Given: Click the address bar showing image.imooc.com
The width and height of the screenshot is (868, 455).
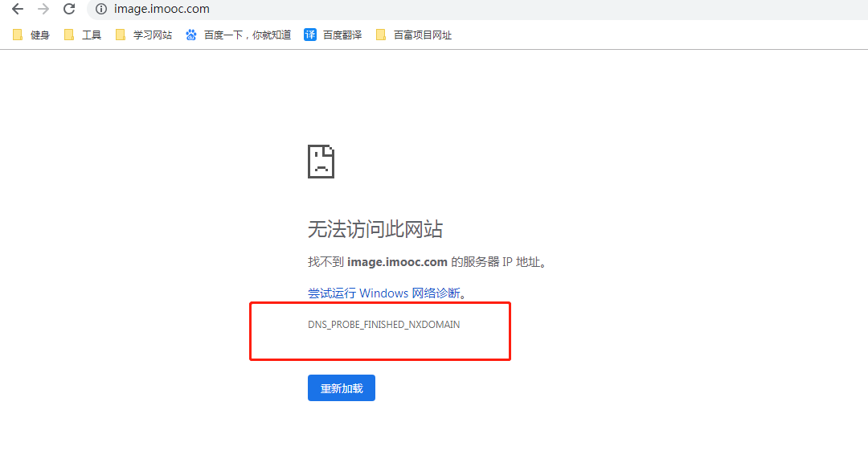Looking at the screenshot, I should coord(477,9).
